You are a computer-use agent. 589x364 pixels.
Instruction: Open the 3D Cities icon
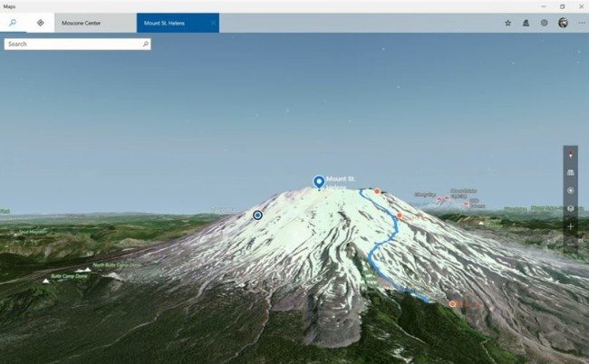pos(526,23)
